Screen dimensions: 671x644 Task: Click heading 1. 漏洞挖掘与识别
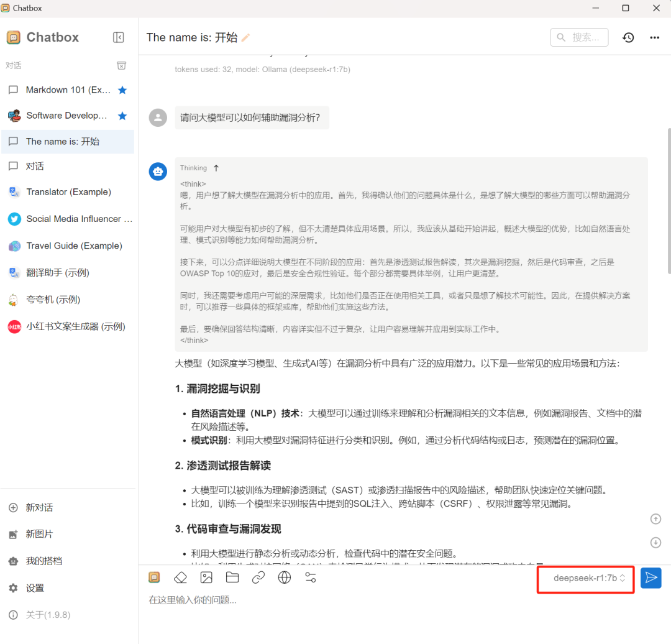pos(217,389)
